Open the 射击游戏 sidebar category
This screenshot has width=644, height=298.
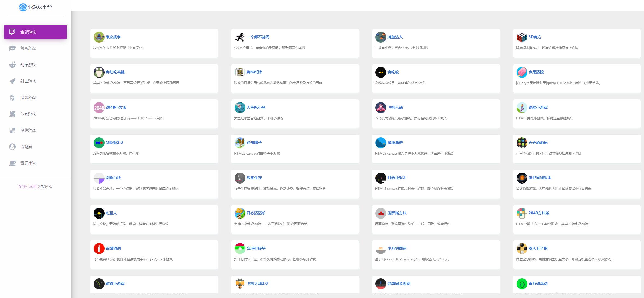(x=28, y=81)
